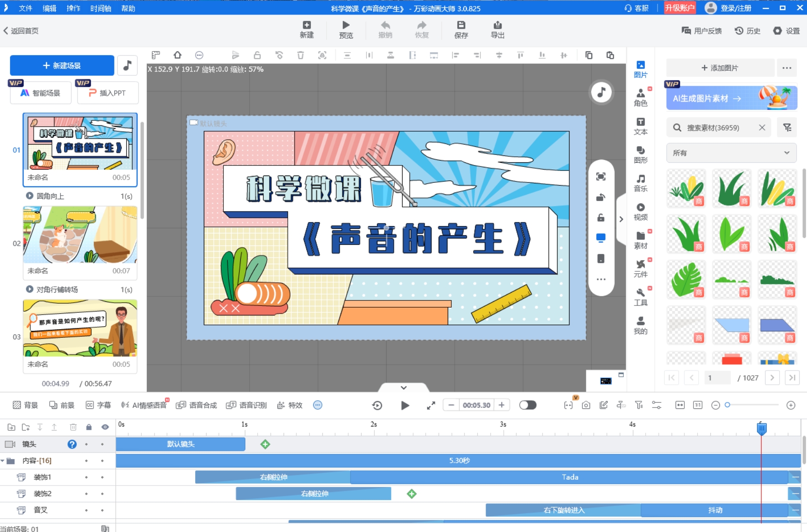Viewport: 807px width, 532px height.
Task: Click the 添加图片 button
Action: pyautogui.click(x=720, y=68)
